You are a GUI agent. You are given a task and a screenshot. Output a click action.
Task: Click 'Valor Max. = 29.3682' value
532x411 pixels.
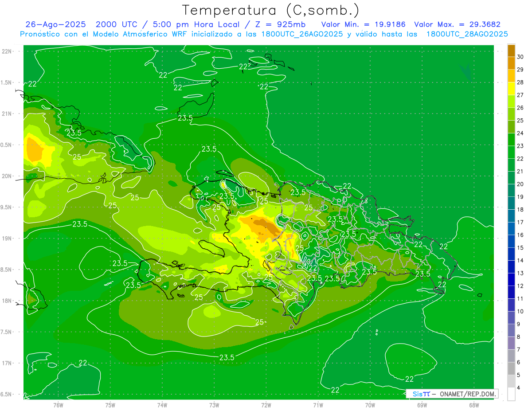point(457,24)
